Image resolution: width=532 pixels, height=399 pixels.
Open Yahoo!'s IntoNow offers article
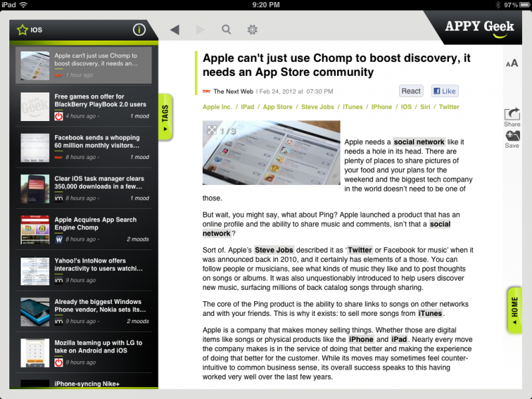pos(84,271)
